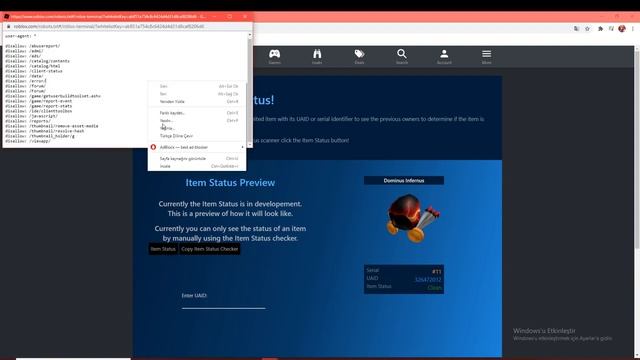Click 'Disallow: /thumbnail/resolve-hash' line
The height and width of the screenshot is (360, 640).
[44, 131]
